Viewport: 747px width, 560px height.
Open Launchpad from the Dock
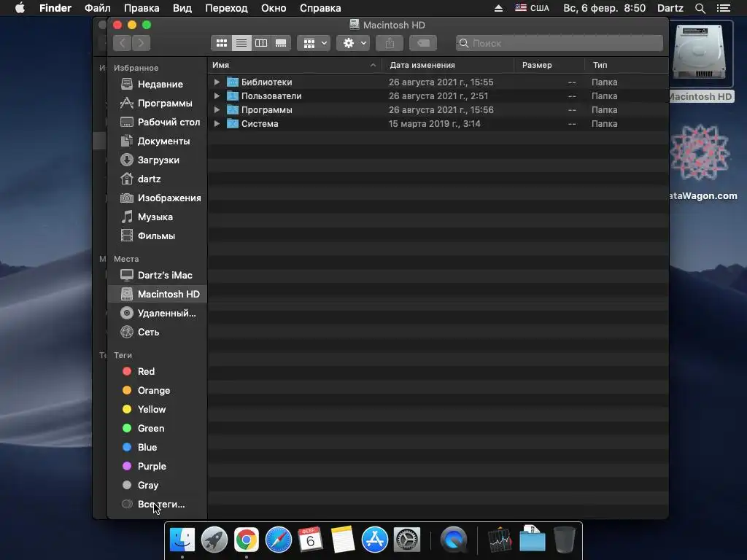[x=214, y=540]
